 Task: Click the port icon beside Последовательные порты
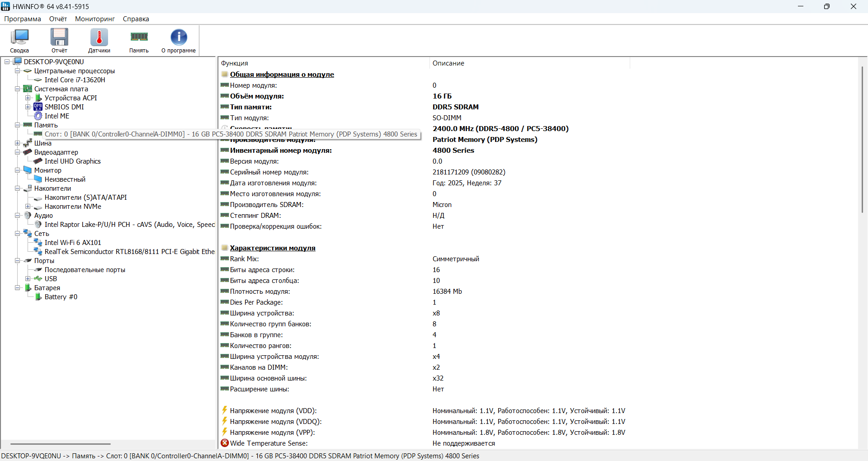(38, 269)
